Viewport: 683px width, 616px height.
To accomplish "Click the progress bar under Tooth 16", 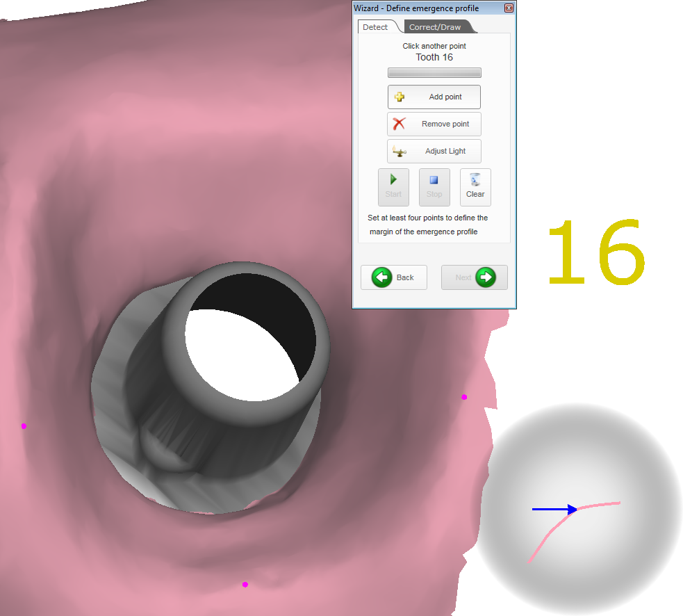I will 434,73.
